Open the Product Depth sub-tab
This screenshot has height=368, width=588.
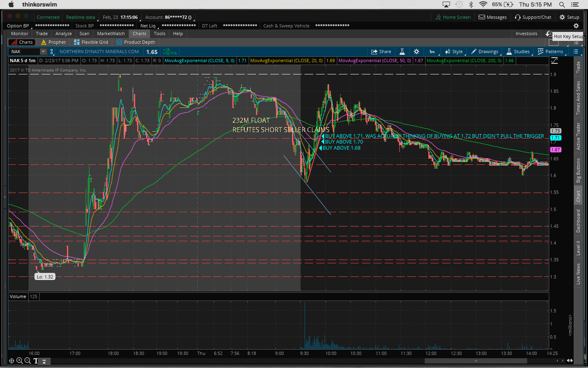(136, 42)
